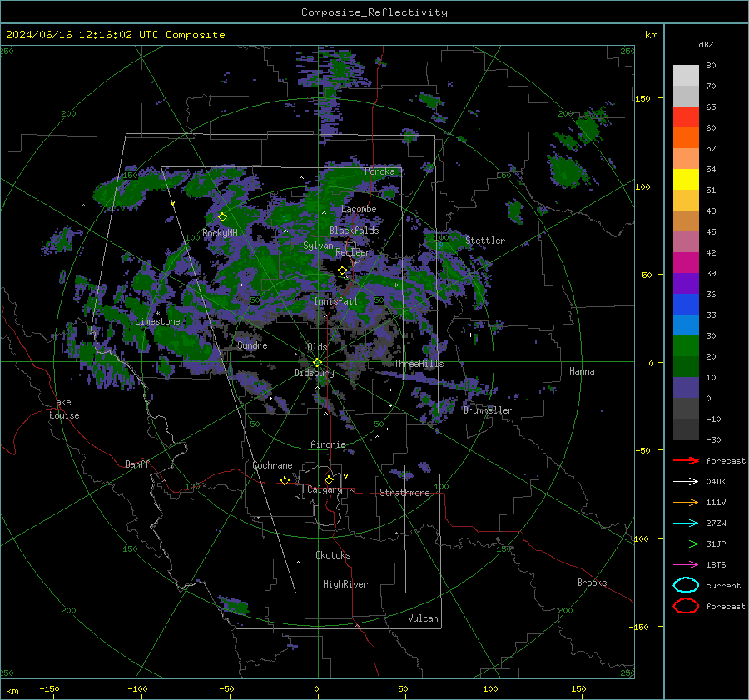Select the lightest gray swatch at legend top
Viewport: 749px width, 700px height.
pos(686,76)
